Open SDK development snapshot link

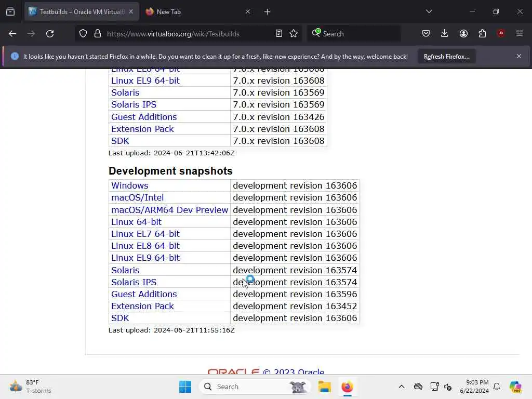click(x=120, y=318)
